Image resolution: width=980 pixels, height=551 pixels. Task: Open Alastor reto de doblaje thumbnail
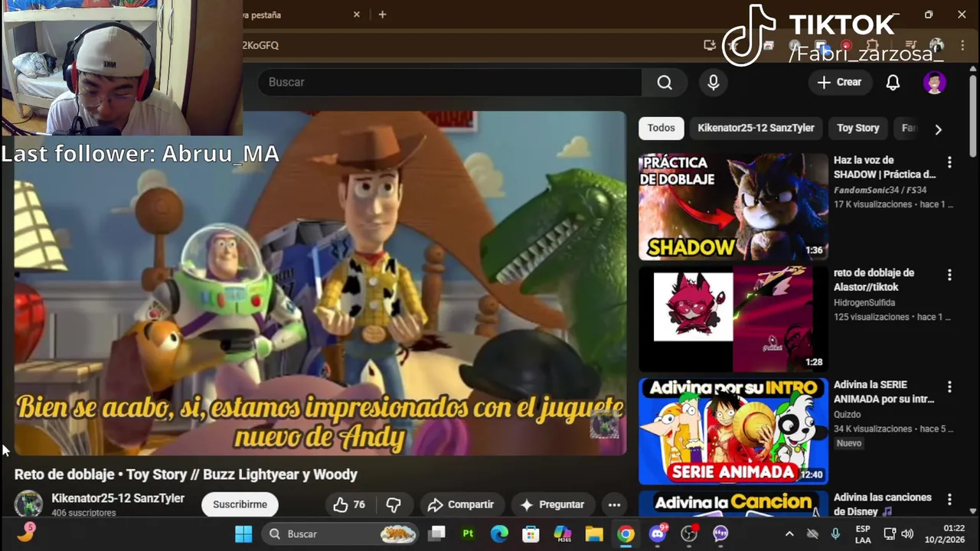(x=733, y=319)
